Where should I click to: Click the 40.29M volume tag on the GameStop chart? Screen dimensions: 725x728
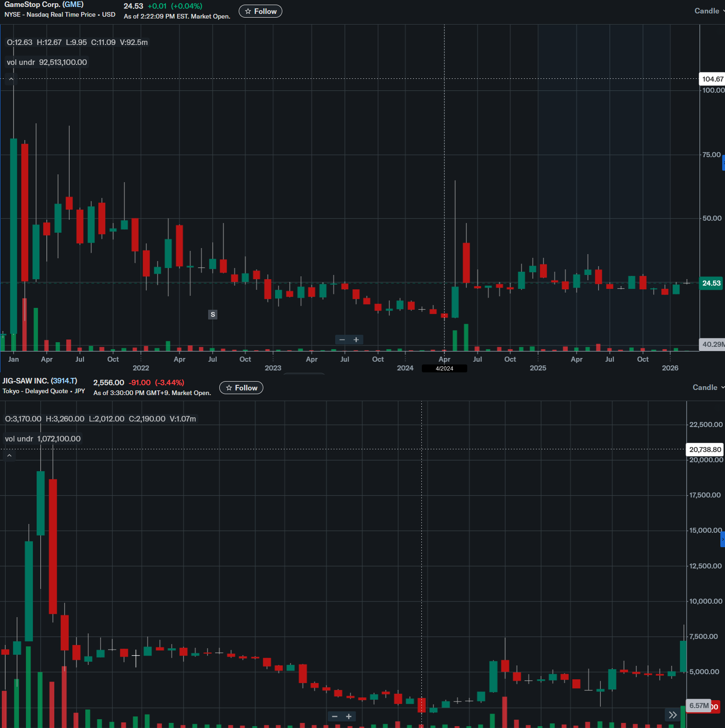pyautogui.click(x=712, y=344)
